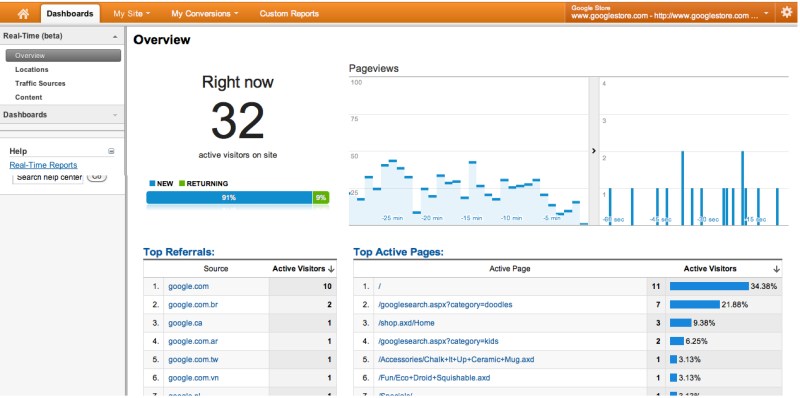Click the chart expand arrow between Pageviews graphs
The height and width of the screenshot is (398, 800).
pyautogui.click(x=593, y=151)
